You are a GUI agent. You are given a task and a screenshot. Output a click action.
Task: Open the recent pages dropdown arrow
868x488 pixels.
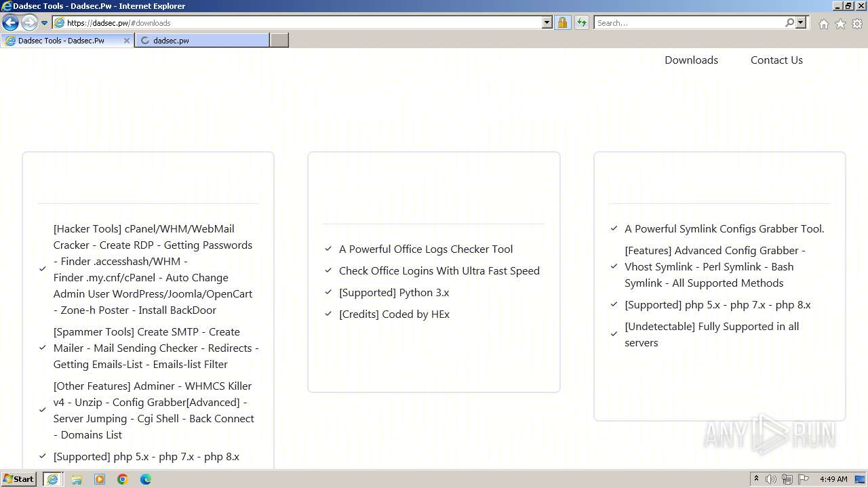[x=45, y=23]
